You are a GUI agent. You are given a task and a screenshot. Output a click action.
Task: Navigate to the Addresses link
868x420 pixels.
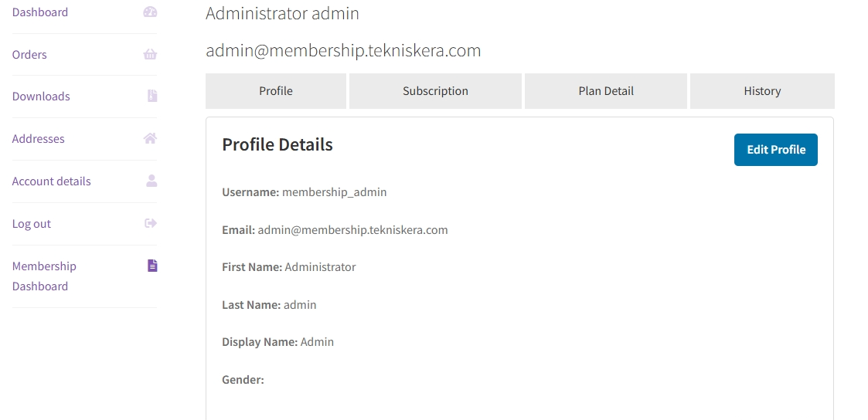(x=39, y=139)
